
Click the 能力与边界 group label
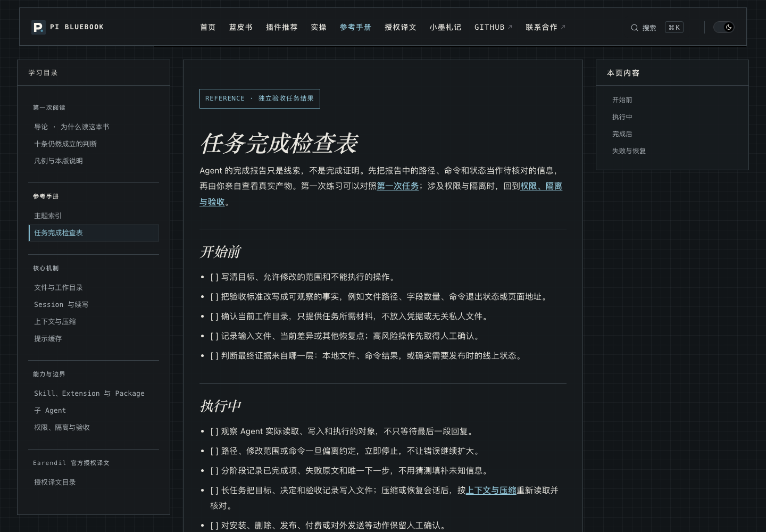[x=49, y=374]
